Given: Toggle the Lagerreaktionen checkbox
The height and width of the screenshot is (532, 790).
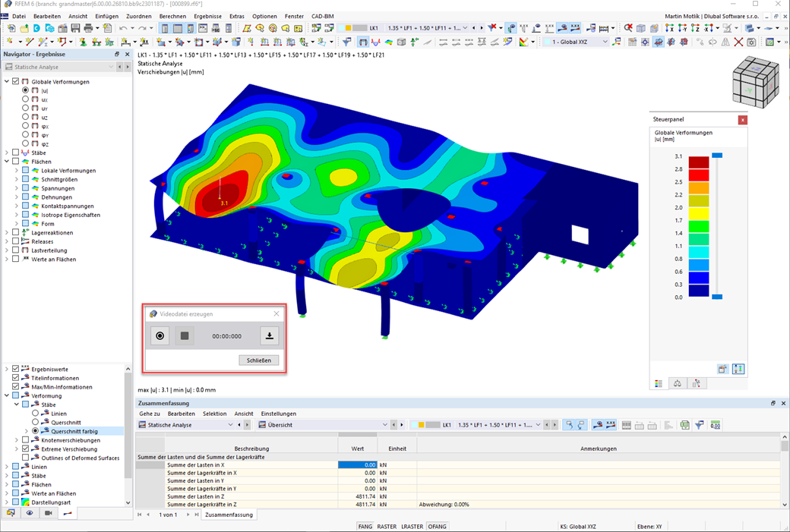Looking at the screenshot, I should tap(16, 232).
